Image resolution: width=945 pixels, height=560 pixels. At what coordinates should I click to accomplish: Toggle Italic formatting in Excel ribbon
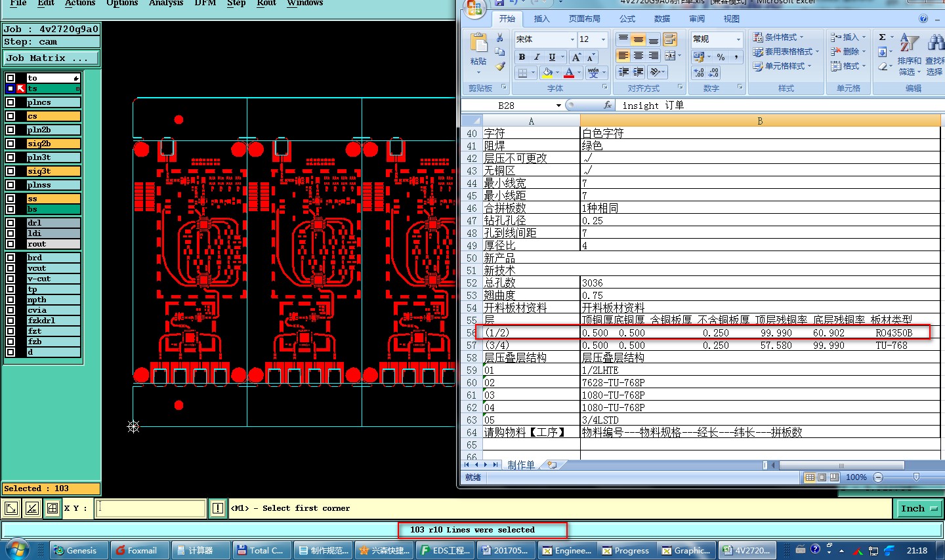coord(537,57)
